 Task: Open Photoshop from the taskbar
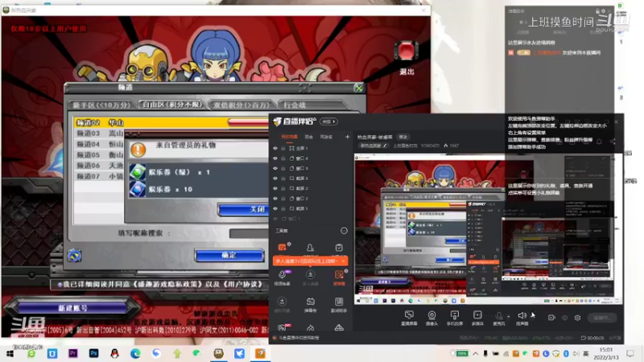pos(93,353)
